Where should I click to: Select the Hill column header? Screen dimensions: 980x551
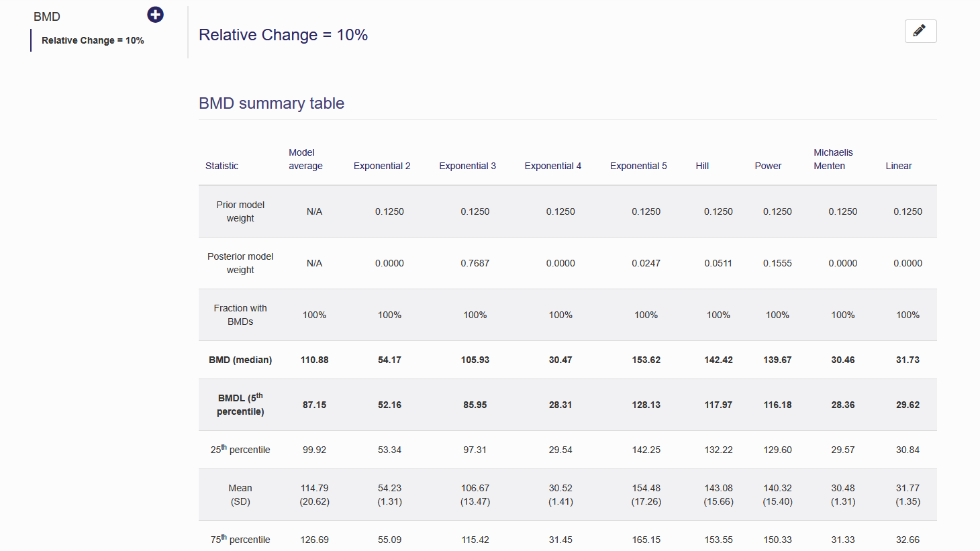[702, 166]
